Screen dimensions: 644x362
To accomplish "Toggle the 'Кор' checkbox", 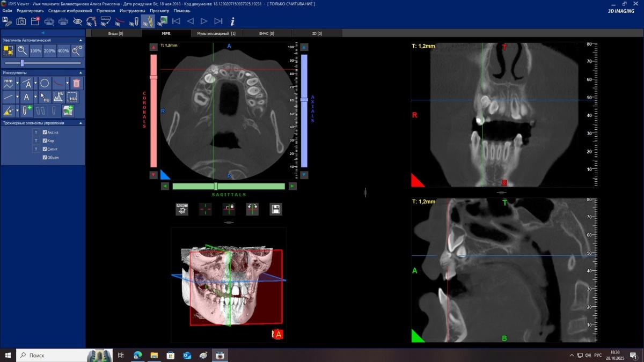I will pos(45,141).
